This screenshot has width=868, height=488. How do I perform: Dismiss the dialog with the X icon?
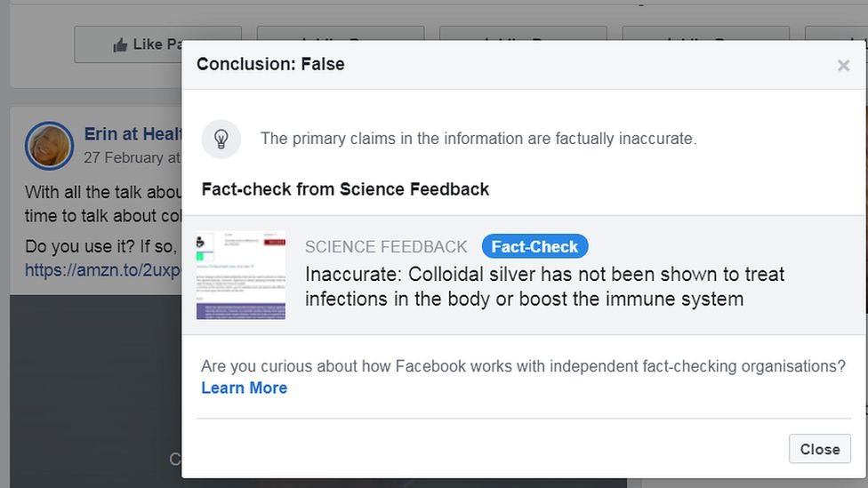point(843,65)
